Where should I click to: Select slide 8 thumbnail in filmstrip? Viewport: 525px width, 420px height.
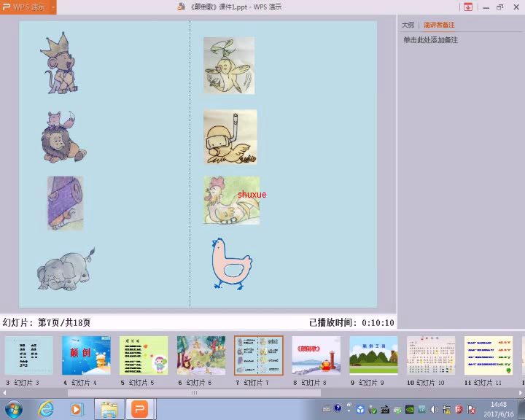click(316, 355)
